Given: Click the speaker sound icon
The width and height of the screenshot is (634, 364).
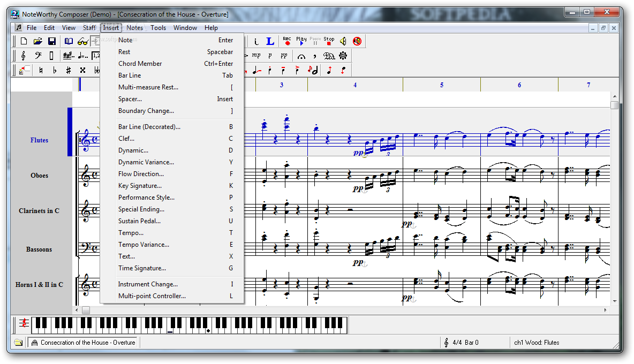Looking at the screenshot, I should pyautogui.click(x=343, y=41).
